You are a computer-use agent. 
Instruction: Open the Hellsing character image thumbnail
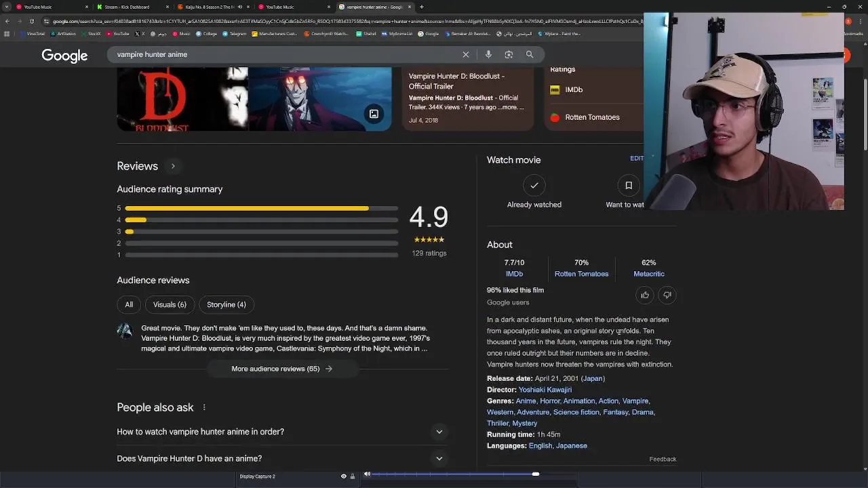[x=319, y=99]
